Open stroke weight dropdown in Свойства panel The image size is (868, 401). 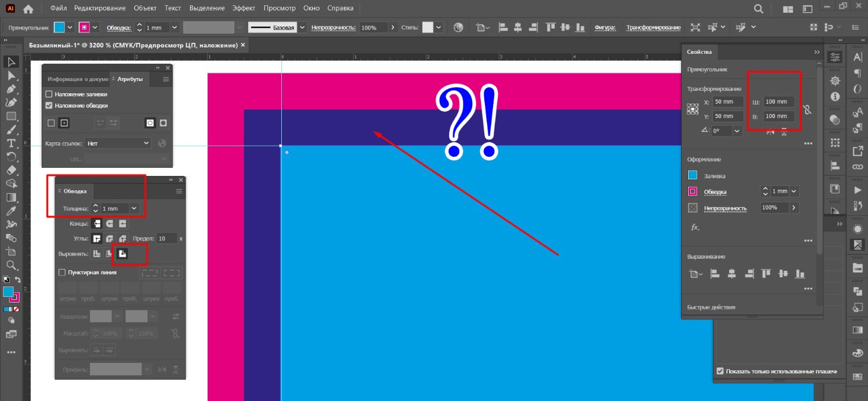tap(794, 191)
